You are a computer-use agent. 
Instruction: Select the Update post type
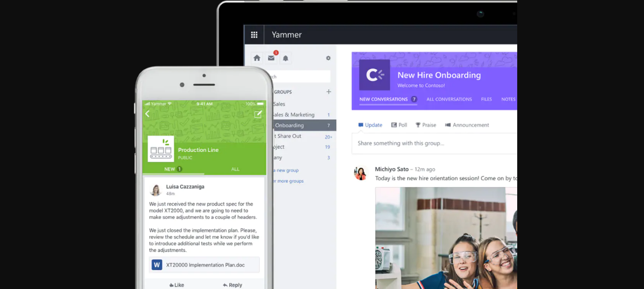pyautogui.click(x=370, y=125)
